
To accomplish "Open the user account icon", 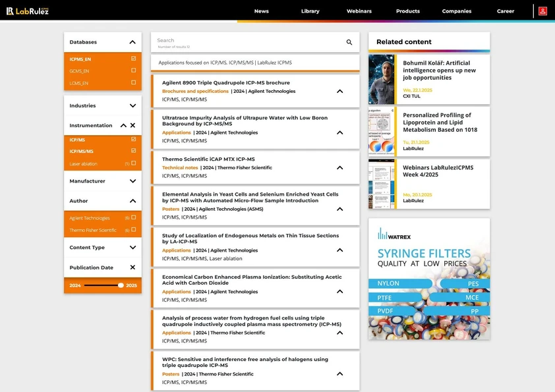I will (542, 11).
